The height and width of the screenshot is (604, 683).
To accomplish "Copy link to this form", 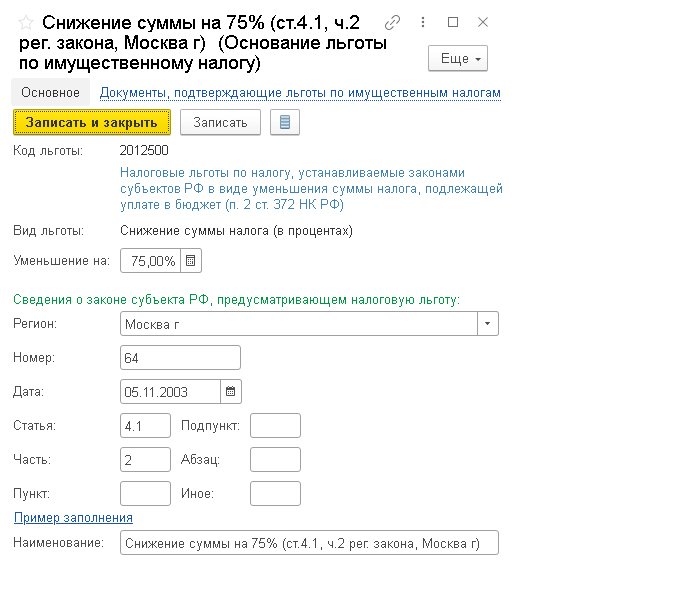I will click(393, 22).
